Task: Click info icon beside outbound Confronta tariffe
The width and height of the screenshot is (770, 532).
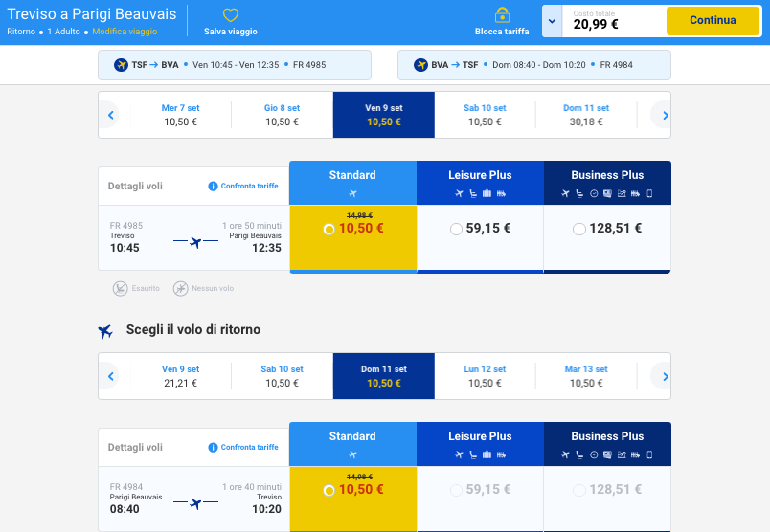Action: (x=213, y=186)
